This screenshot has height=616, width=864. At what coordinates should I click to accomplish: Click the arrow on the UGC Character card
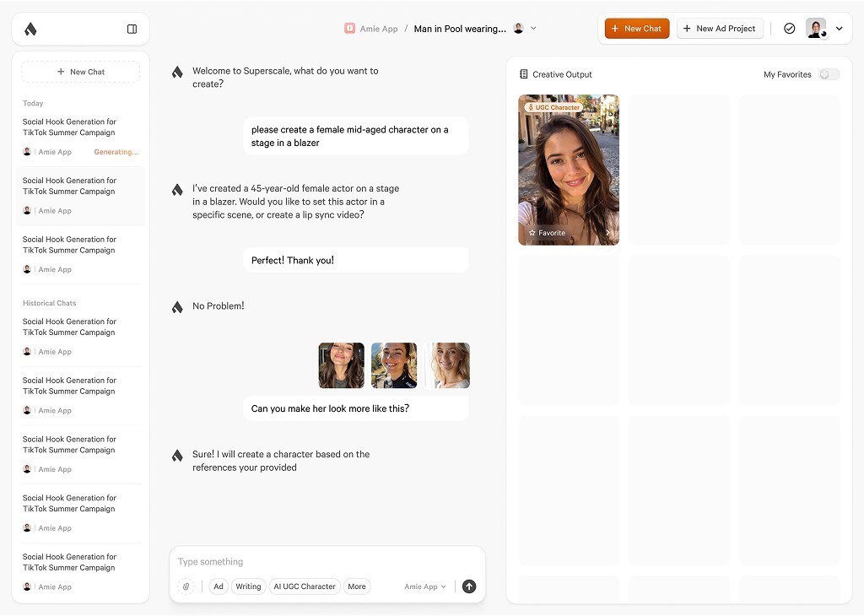607,233
